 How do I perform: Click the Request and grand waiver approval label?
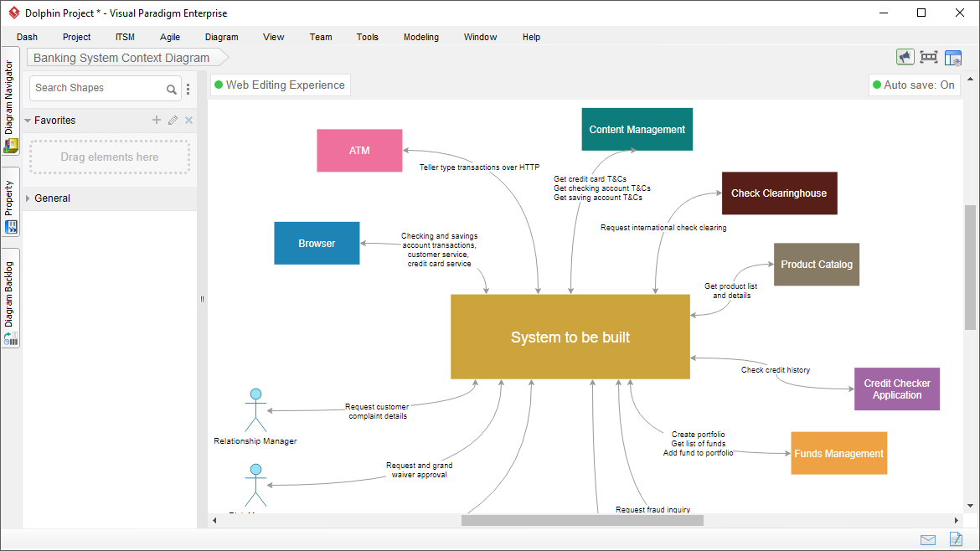point(419,470)
